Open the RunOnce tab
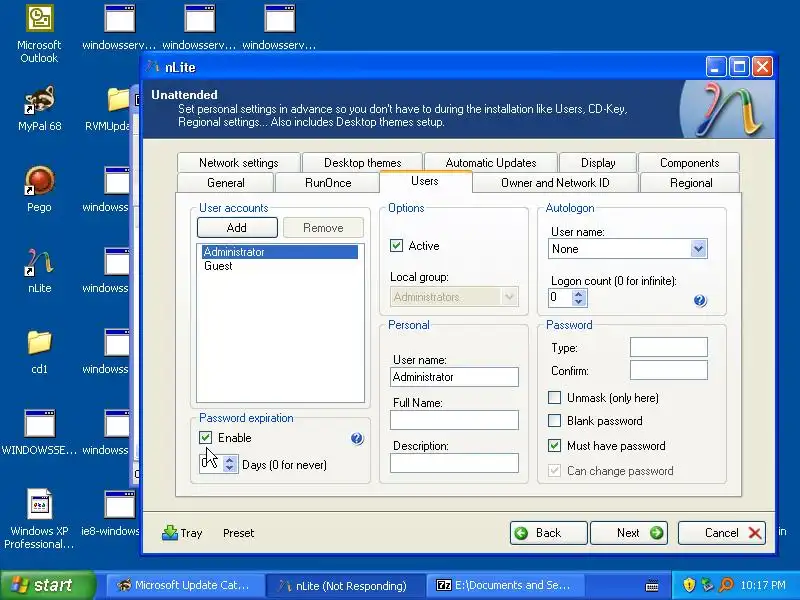Screen dimensions: 800x600 328,183
